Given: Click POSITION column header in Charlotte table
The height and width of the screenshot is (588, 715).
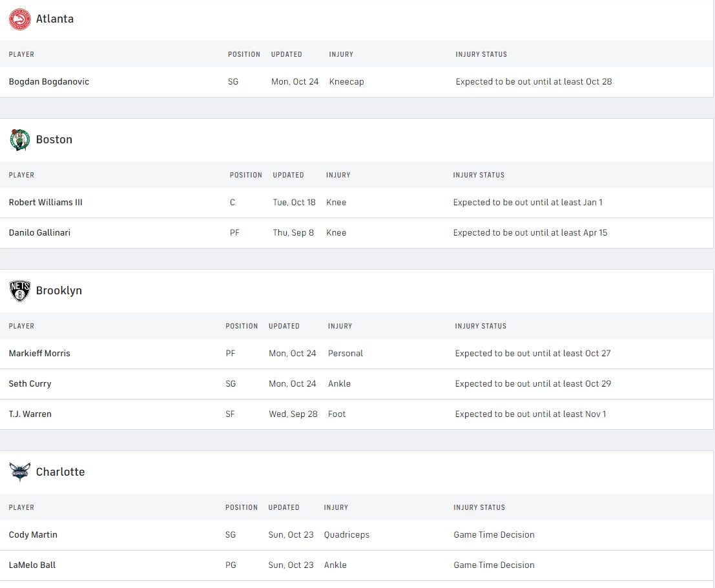Looking at the screenshot, I should coord(241,507).
